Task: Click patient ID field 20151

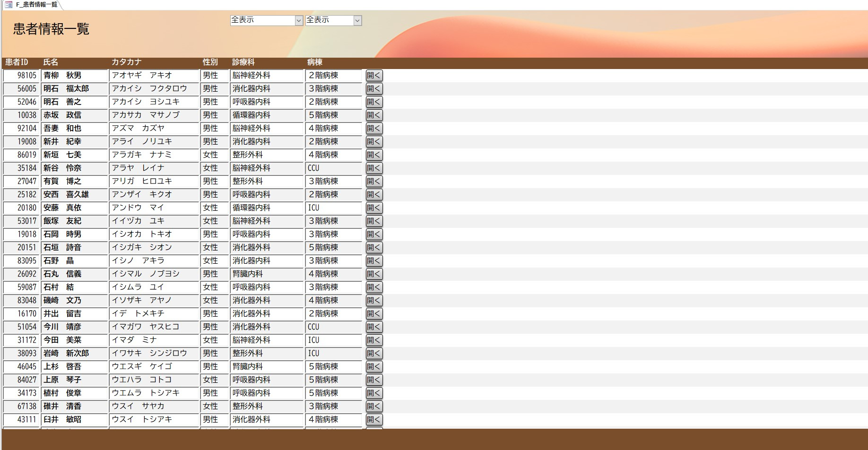Action: coord(21,247)
